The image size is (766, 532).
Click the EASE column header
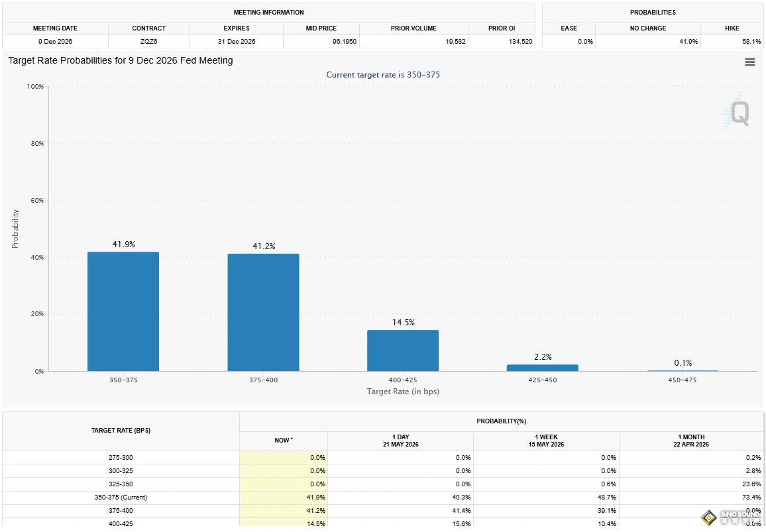pyautogui.click(x=569, y=28)
